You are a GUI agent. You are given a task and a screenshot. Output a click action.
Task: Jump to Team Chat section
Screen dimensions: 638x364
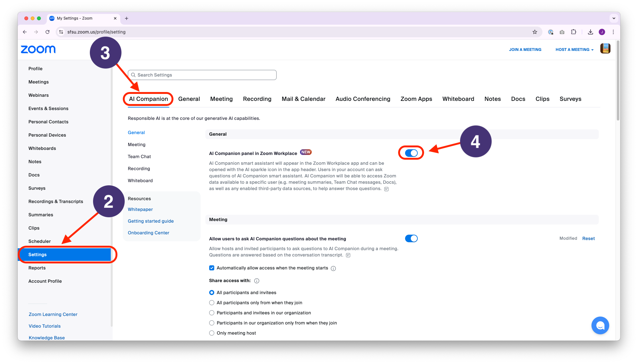click(139, 157)
